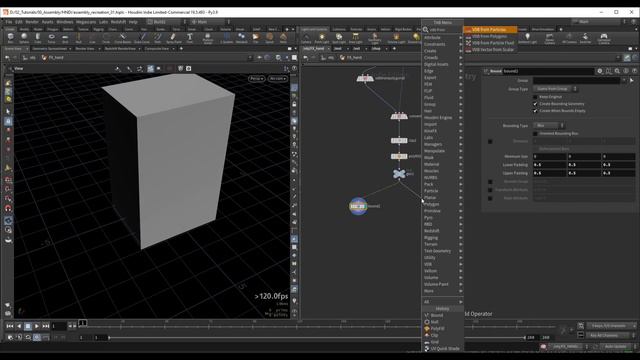The height and width of the screenshot is (360, 640).
Task: Select the Grid shelf tool
Action: point(65,38)
